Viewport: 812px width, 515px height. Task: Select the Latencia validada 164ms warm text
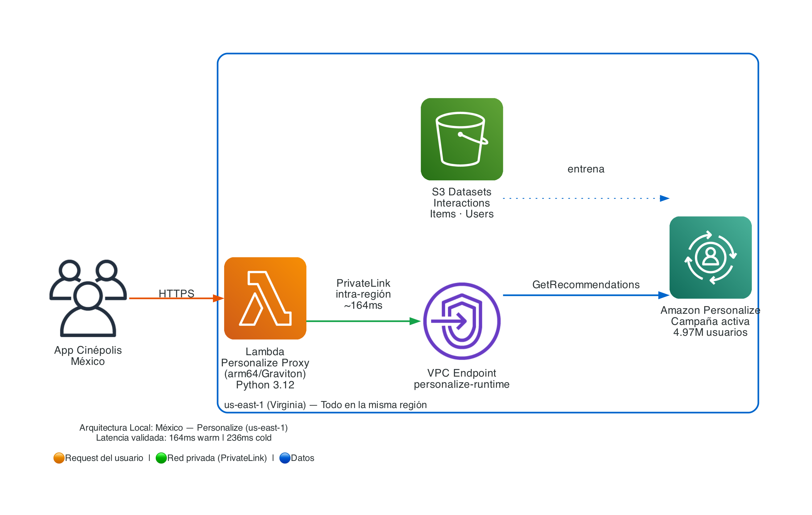pyautogui.click(x=183, y=437)
